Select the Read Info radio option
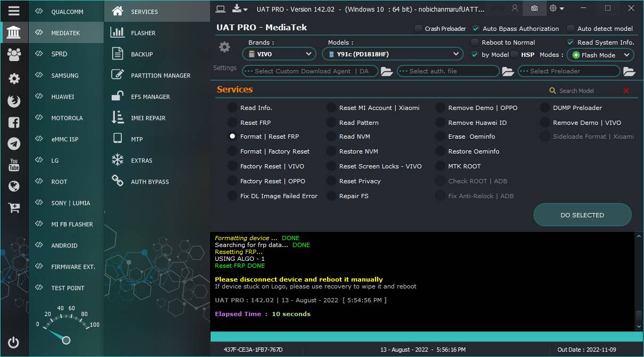This screenshot has width=644, height=357. click(x=232, y=108)
